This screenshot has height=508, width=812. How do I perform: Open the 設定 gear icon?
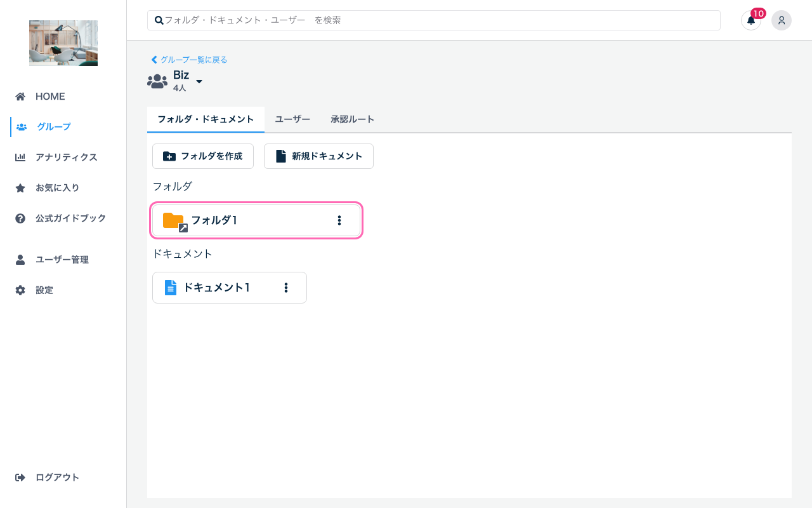(x=21, y=290)
